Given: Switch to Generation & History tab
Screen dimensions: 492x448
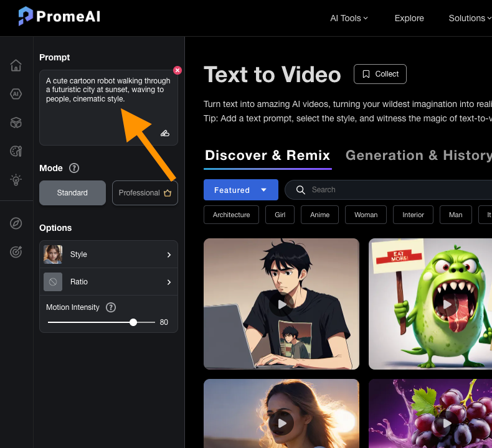Looking at the screenshot, I should click(418, 156).
